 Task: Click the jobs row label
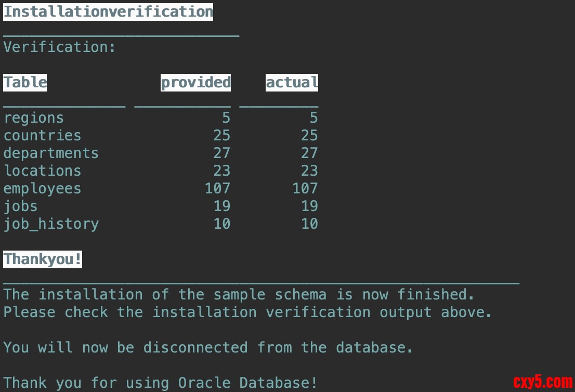tap(21, 206)
